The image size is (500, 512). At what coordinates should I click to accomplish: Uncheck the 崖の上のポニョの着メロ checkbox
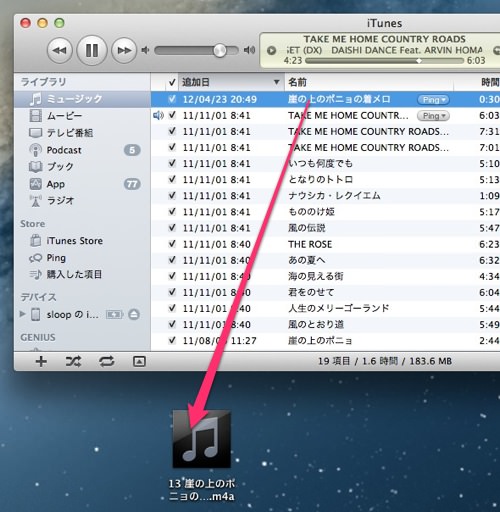[x=172, y=99]
